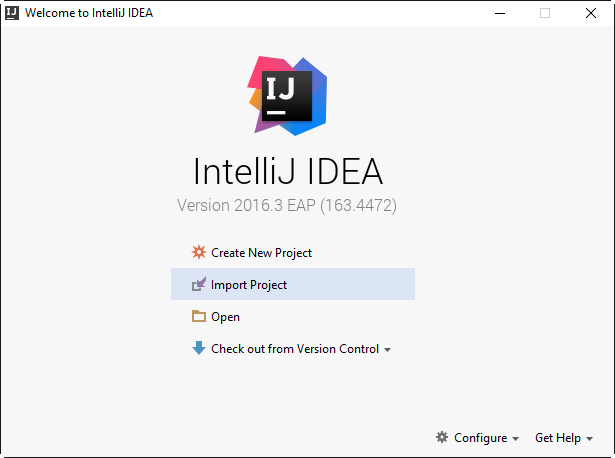615x458 pixels.
Task: Expand the arrow next to Get Help
Action: pos(590,439)
